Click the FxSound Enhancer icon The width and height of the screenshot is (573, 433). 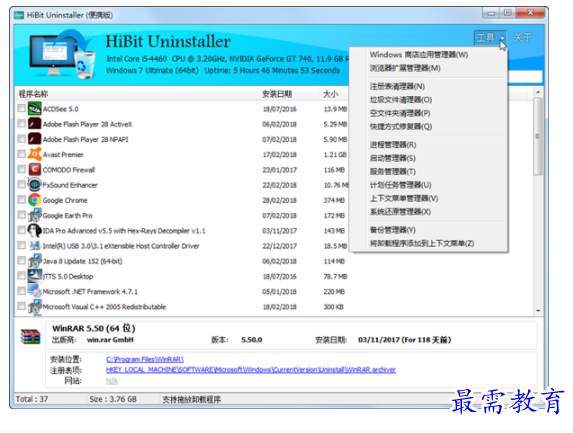pos(35,185)
